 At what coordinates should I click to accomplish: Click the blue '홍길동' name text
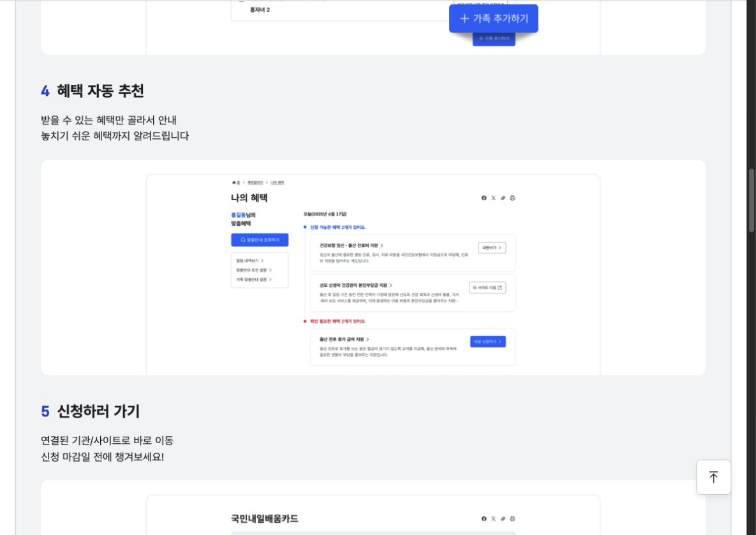pyautogui.click(x=238, y=215)
